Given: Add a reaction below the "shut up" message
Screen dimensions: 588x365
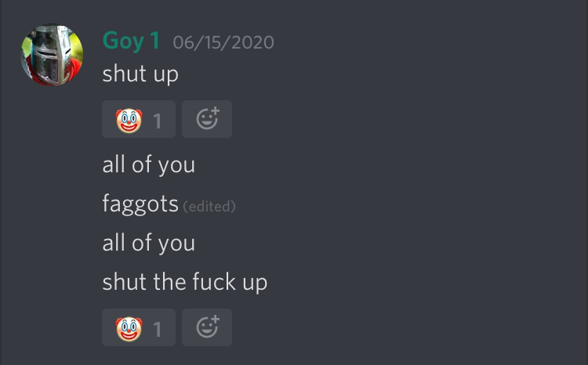Looking at the screenshot, I should pyautogui.click(x=207, y=119).
